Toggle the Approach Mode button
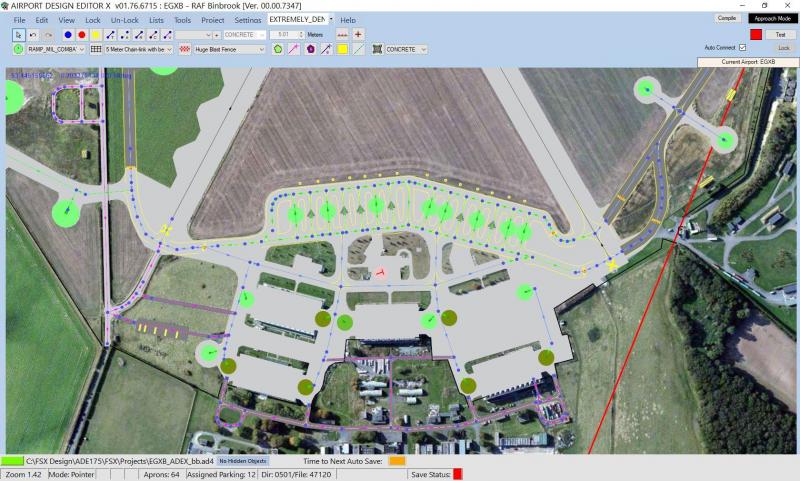The width and height of the screenshot is (800, 481). click(x=770, y=18)
